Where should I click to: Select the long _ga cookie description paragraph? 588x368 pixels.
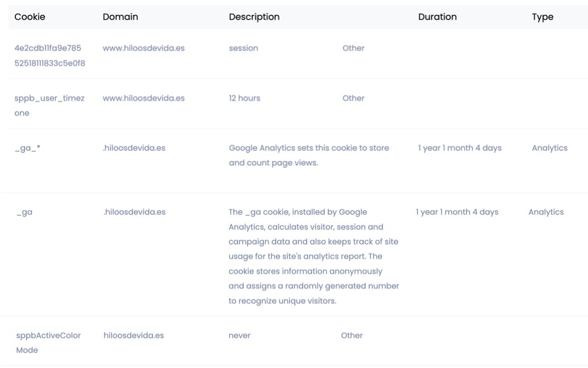click(x=313, y=257)
